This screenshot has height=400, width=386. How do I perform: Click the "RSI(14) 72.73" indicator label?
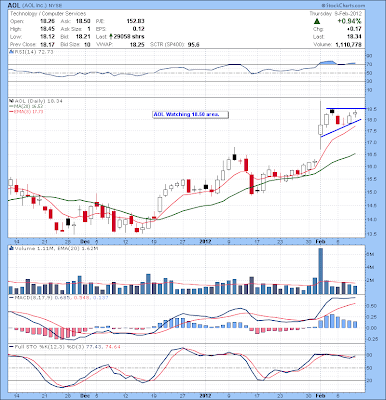33,52
